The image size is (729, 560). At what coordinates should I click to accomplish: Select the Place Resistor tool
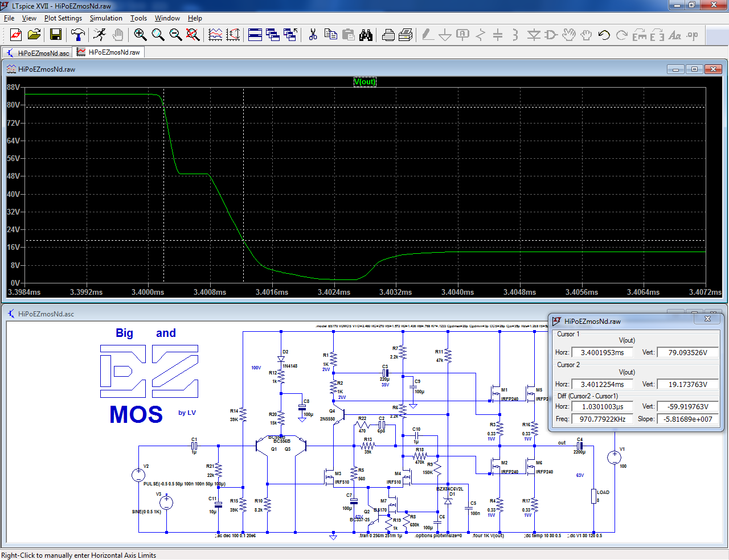point(481,35)
